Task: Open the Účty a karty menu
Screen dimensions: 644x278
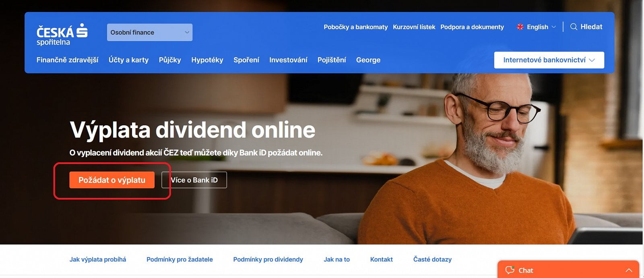Action: tap(128, 60)
